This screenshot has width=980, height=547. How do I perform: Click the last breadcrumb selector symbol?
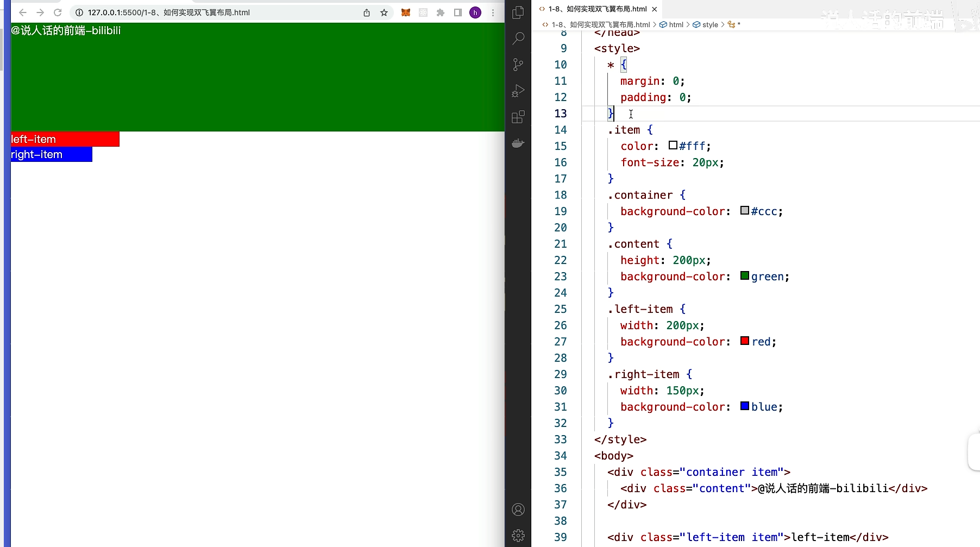[x=734, y=24]
